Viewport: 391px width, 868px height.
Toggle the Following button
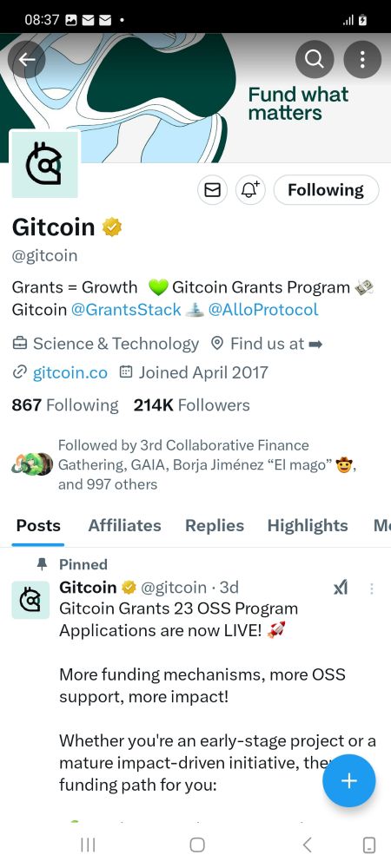(326, 190)
